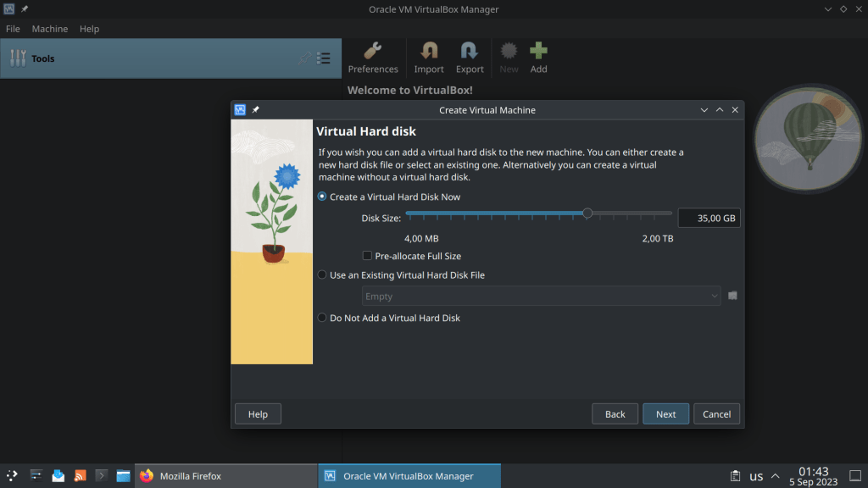This screenshot has height=488, width=868.
Task: Open Preferences from the toolbar
Action: pos(372,58)
